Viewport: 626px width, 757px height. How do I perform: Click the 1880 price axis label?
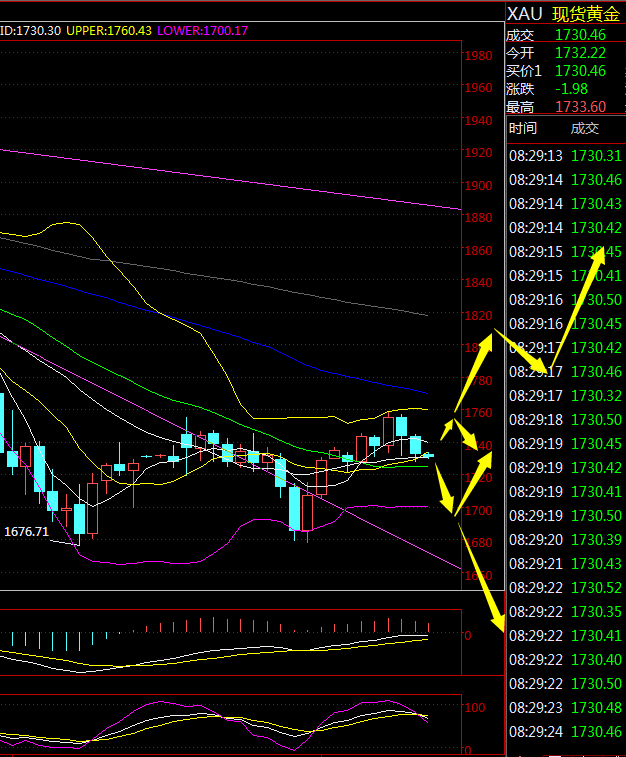[478, 218]
